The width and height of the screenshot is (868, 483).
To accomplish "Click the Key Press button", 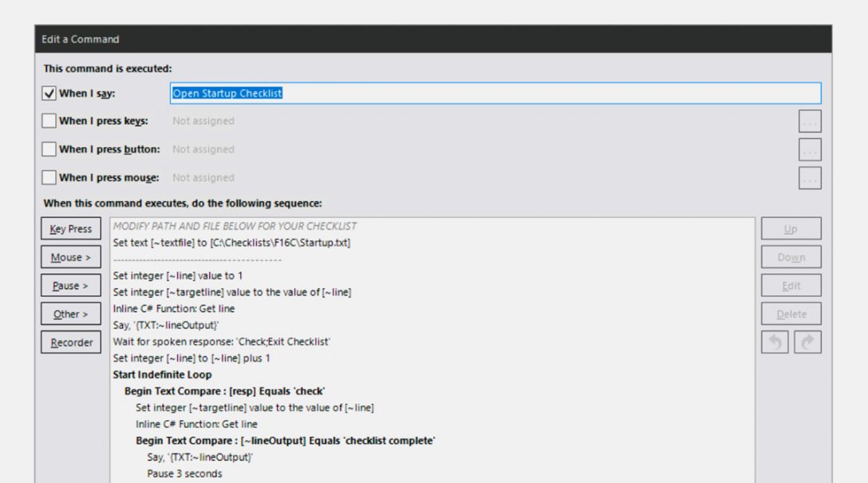I will click(71, 229).
